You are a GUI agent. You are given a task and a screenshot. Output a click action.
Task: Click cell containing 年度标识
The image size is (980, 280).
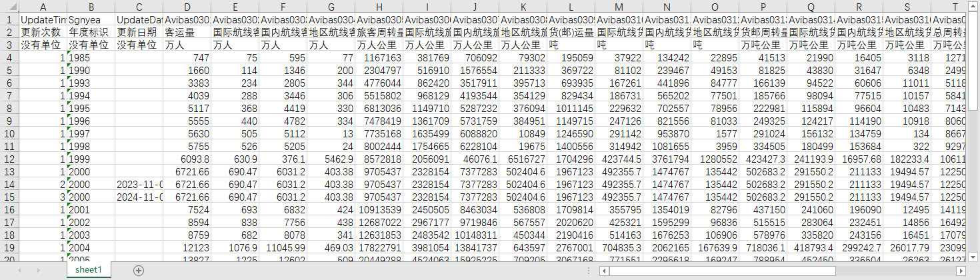91,32
